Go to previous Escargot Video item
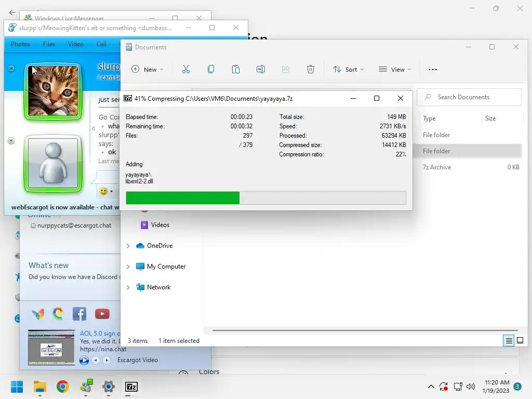The height and width of the screenshot is (399, 532). pyautogui.click(x=96, y=360)
